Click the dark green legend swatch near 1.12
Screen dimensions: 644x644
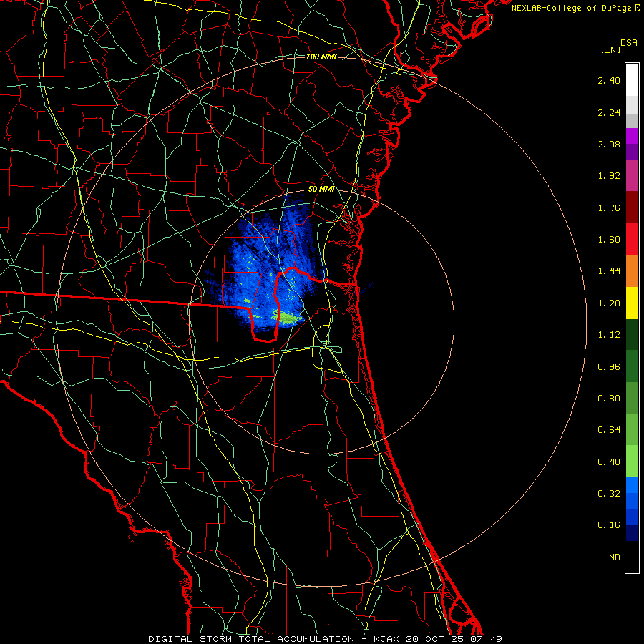pyautogui.click(x=632, y=335)
